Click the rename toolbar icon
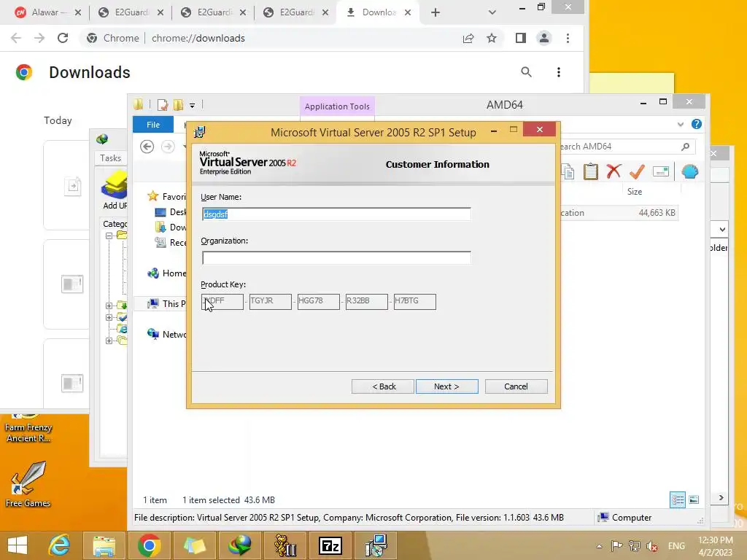 point(661,171)
